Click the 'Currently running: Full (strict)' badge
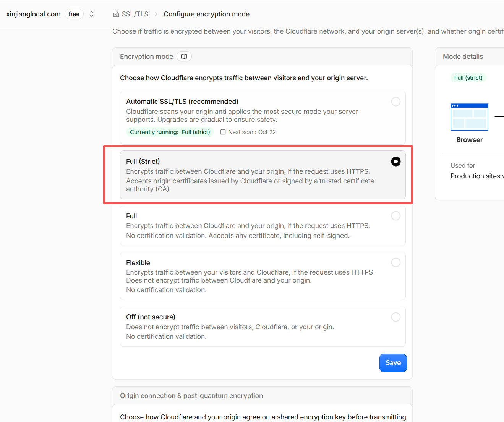504x422 pixels. click(x=170, y=132)
